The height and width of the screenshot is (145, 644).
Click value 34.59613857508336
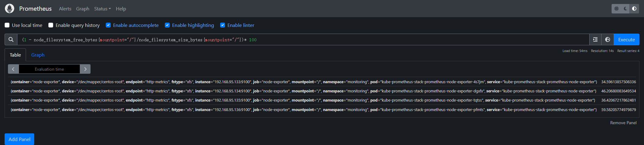619,82
